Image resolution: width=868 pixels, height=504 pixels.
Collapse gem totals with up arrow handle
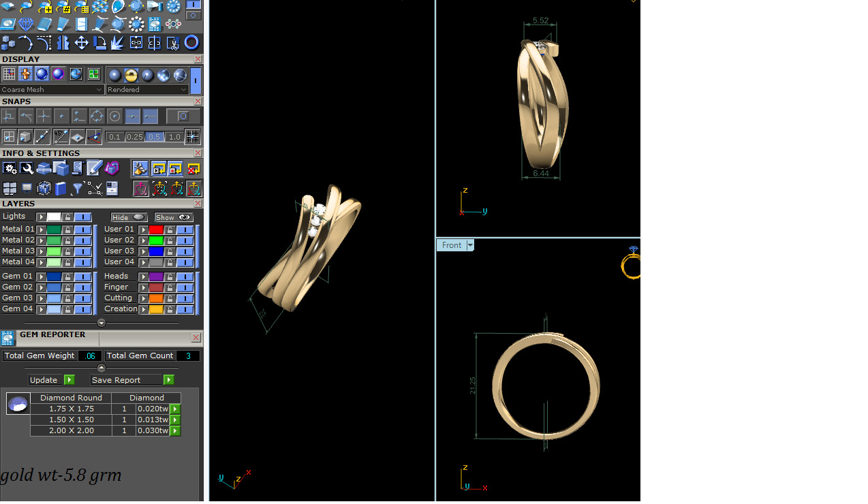tap(102, 368)
